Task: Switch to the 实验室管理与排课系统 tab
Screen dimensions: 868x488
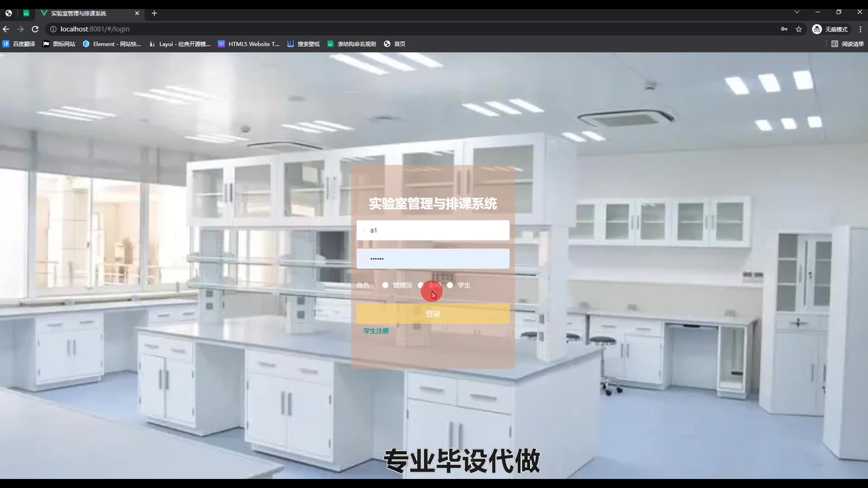Action: click(x=79, y=13)
